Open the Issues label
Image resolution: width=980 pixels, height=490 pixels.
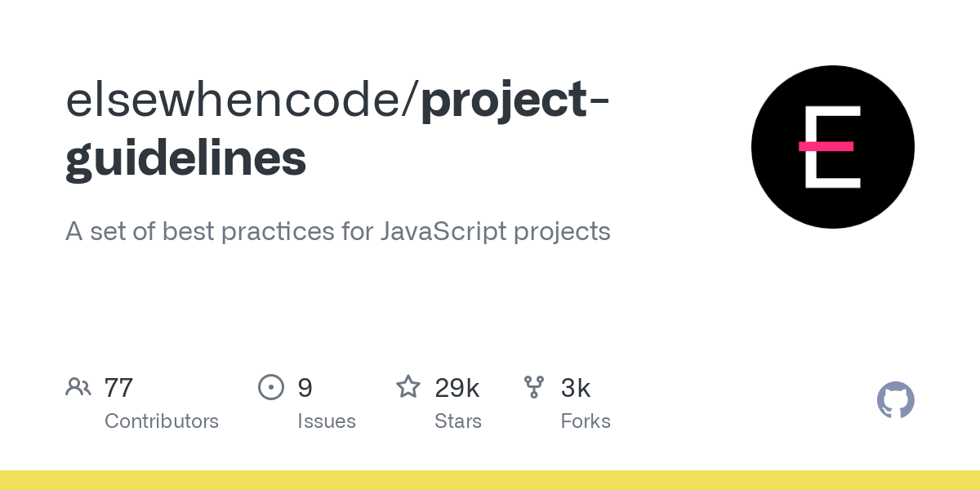(327, 421)
